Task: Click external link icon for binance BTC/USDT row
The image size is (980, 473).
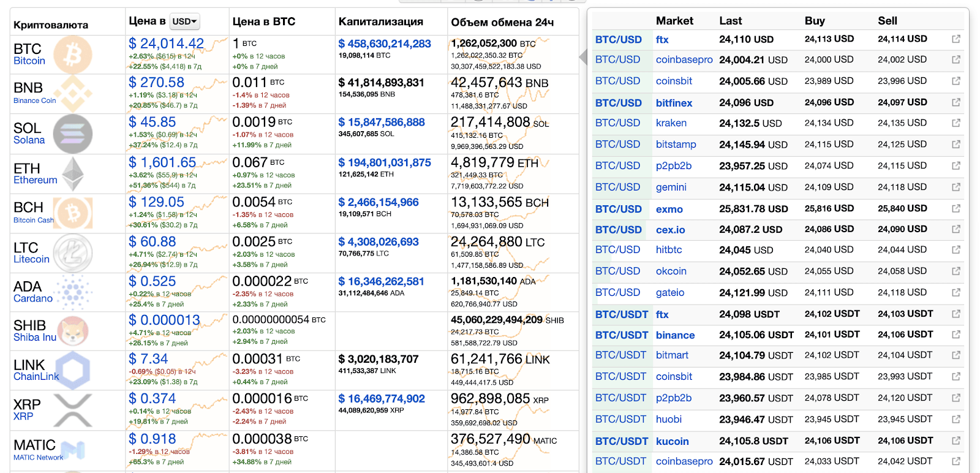Action: point(956,335)
